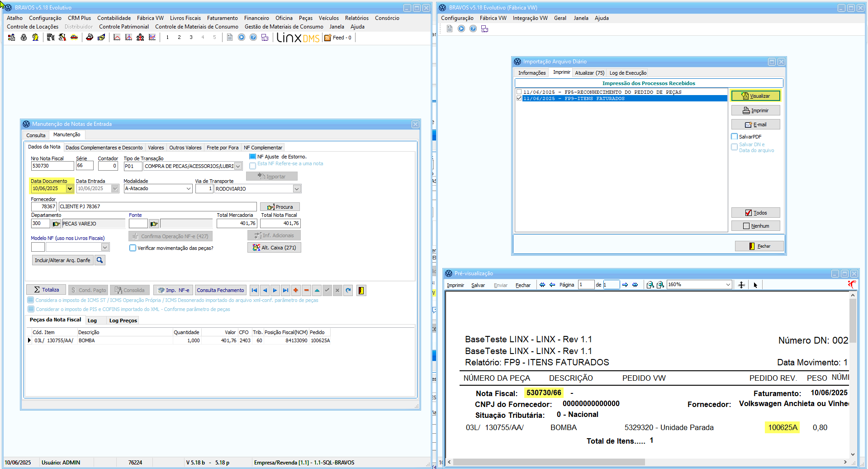Expand the Modalidade A-Atacado dropdown

click(x=189, y=189)
